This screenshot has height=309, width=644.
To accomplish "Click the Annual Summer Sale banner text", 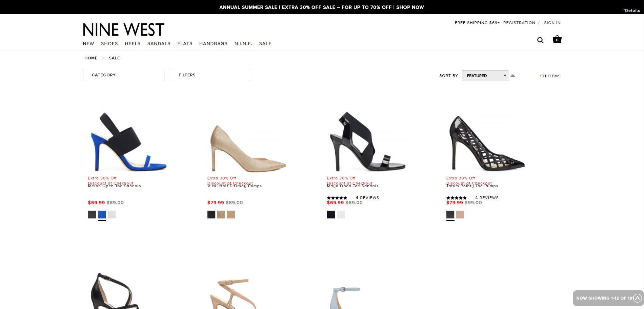I will pyautogui.click(x=322, y=7).
